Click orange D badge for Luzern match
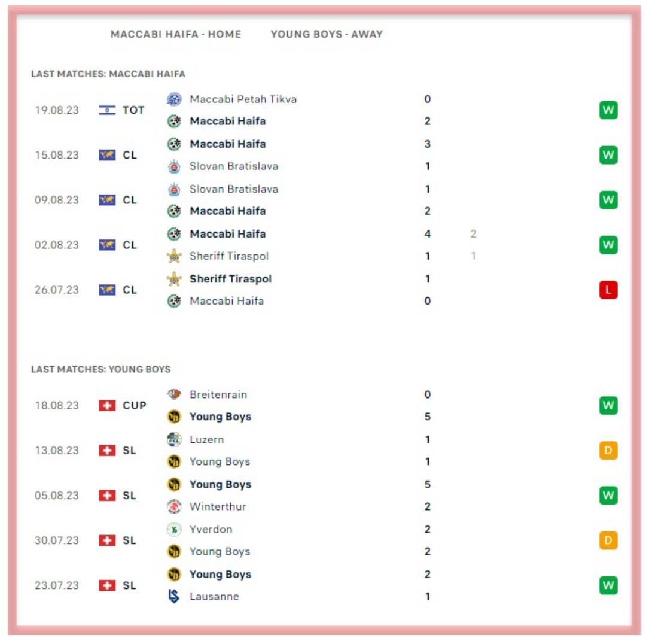 [x=608, y=451]
